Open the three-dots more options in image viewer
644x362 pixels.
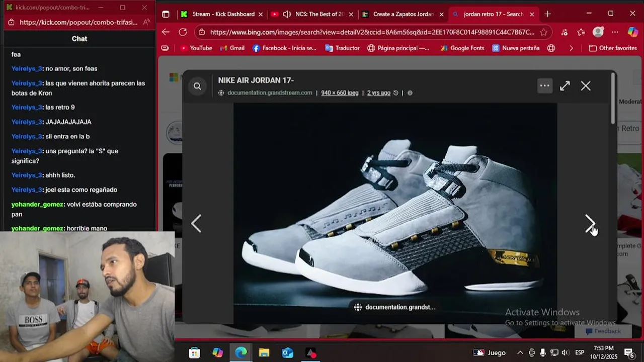(x=544, y=86)
